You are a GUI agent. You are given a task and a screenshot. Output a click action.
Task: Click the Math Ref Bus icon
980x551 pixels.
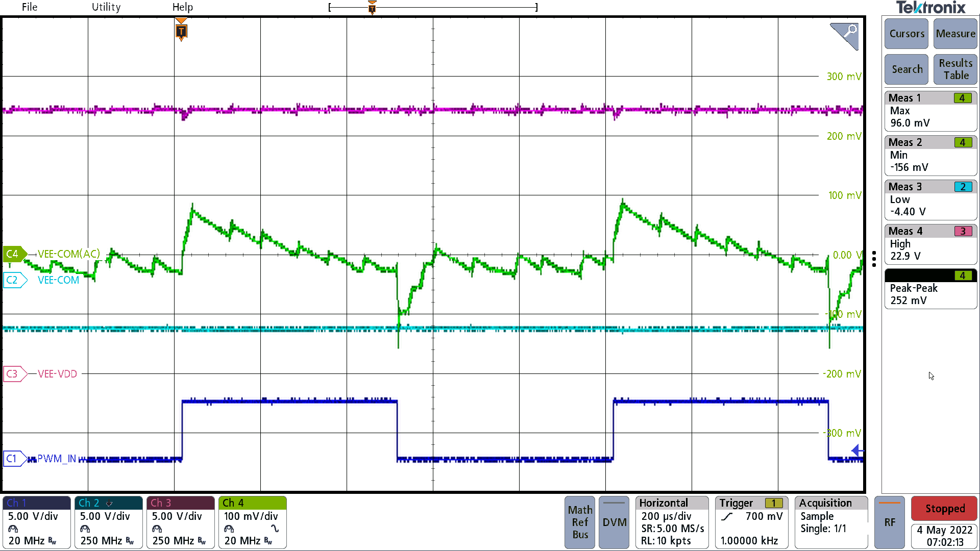[579, 522]
